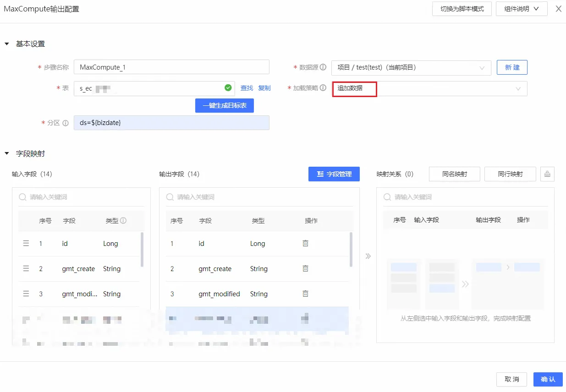566x392 pixels.
Task: Click the info icon next to 分区
Action: [66, 123]
